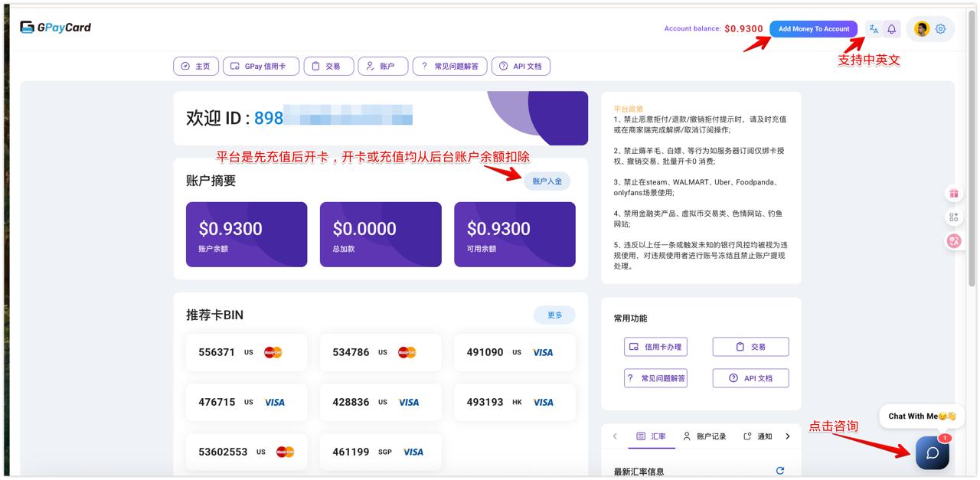Select card BIN 556371 Mastercard
The height and width of the screenshot is (480, 980).
[246, 352]
